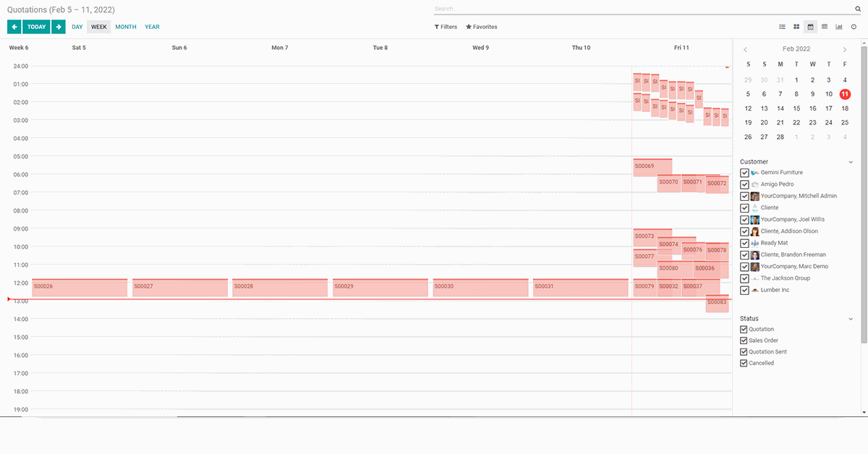This screenshot has width=868, height=454.
Task: Toggle Ready Mat customer checkbox
Action: click(744, 243)
